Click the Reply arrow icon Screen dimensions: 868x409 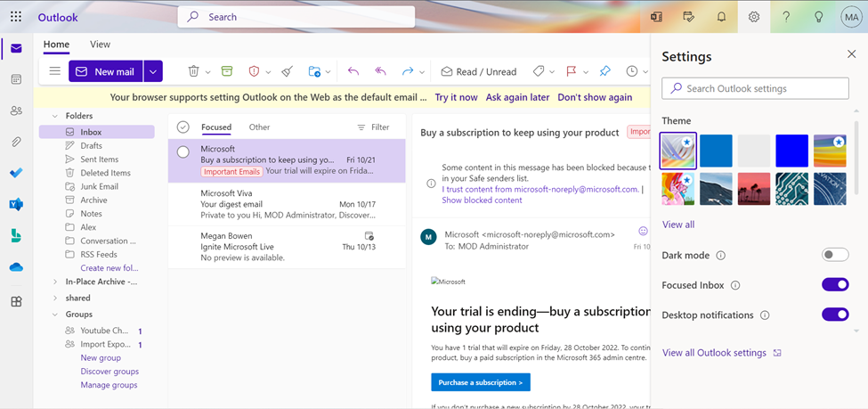tap(353, 71)
